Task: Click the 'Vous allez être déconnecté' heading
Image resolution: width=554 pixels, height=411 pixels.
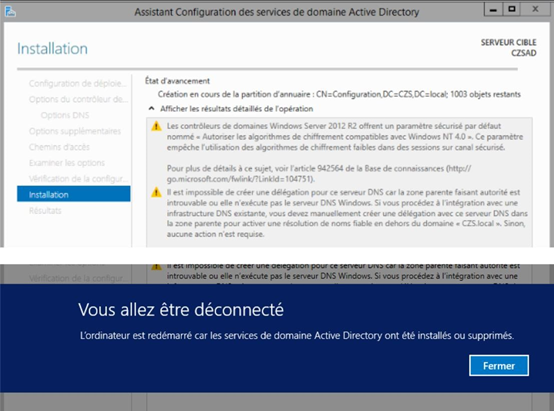Action: tap(181, 310)
